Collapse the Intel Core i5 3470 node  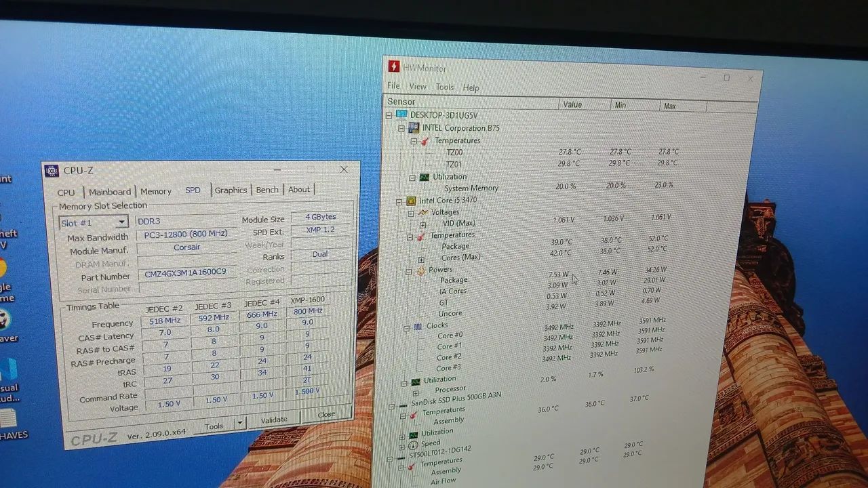tap(398, 201)
